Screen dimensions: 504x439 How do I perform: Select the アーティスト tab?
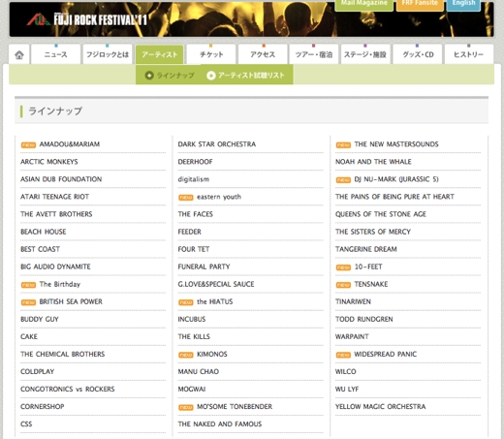coord(159,54)
